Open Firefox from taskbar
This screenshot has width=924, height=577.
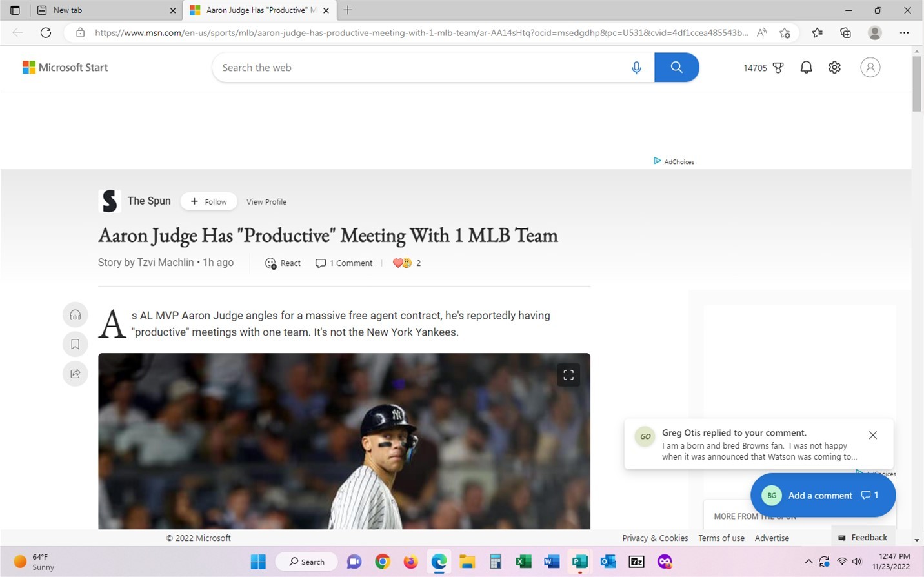(x=410, y=562)
